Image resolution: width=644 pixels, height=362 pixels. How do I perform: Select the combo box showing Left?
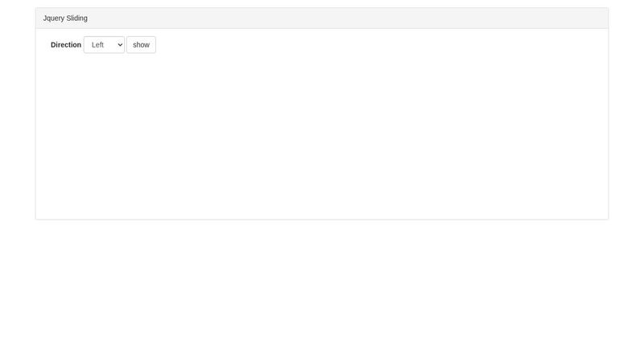tap(104, 45)
